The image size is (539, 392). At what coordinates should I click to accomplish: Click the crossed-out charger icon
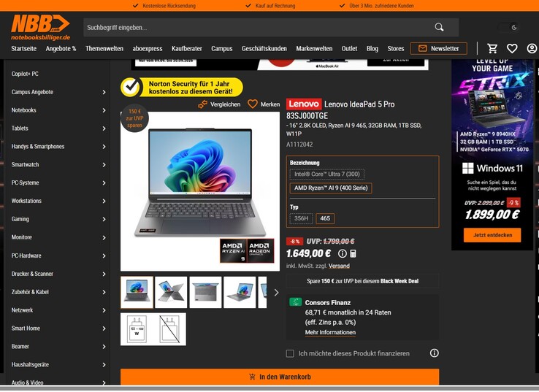click(x=170, y=329)
